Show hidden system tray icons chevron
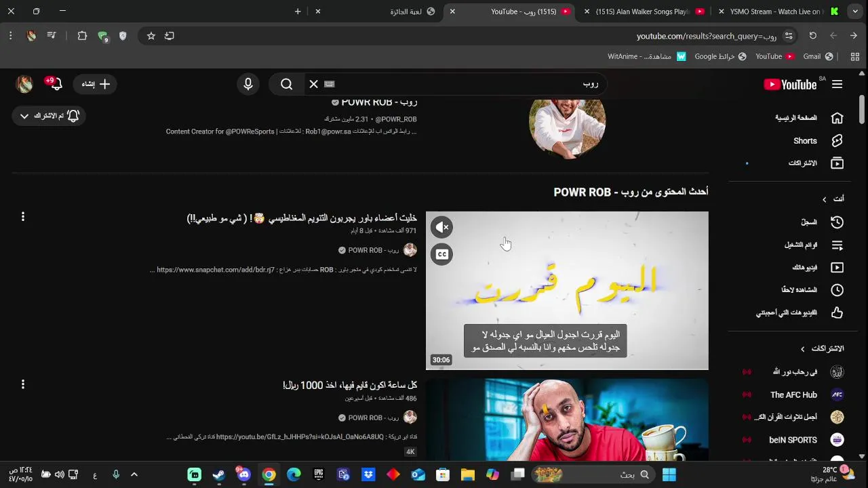Screen dimensions: 868x488 pos(134,474)
